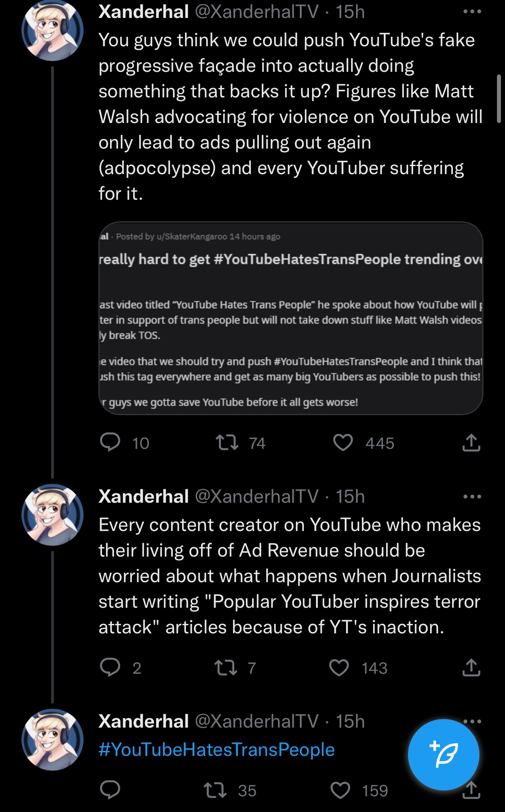505x812 pixels.
Task: Click the scrollbar at the screen edge
Action: 499,99
